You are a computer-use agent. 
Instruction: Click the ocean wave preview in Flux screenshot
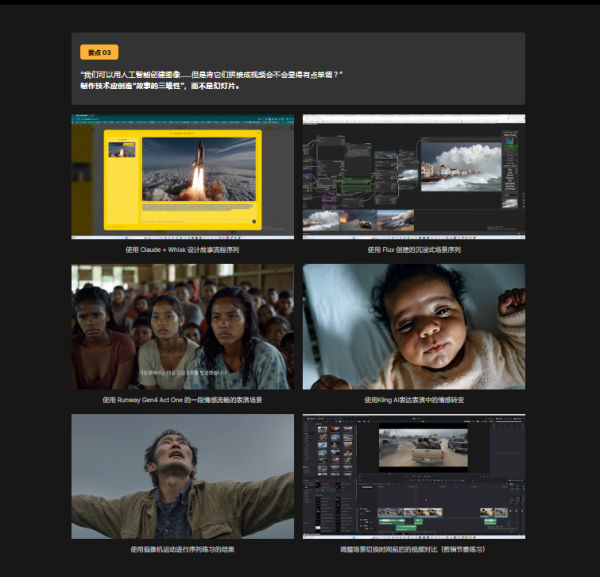pos(461,166)
